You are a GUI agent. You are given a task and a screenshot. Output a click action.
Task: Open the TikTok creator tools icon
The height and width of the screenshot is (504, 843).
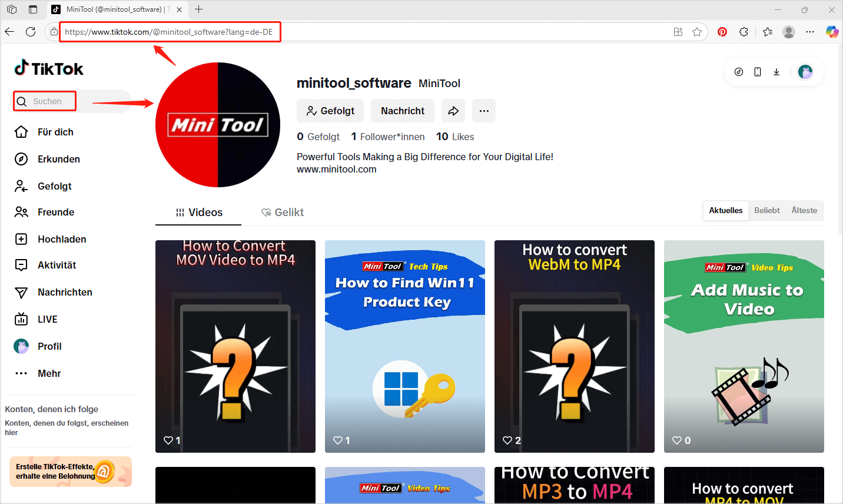(x=739, y=72)
